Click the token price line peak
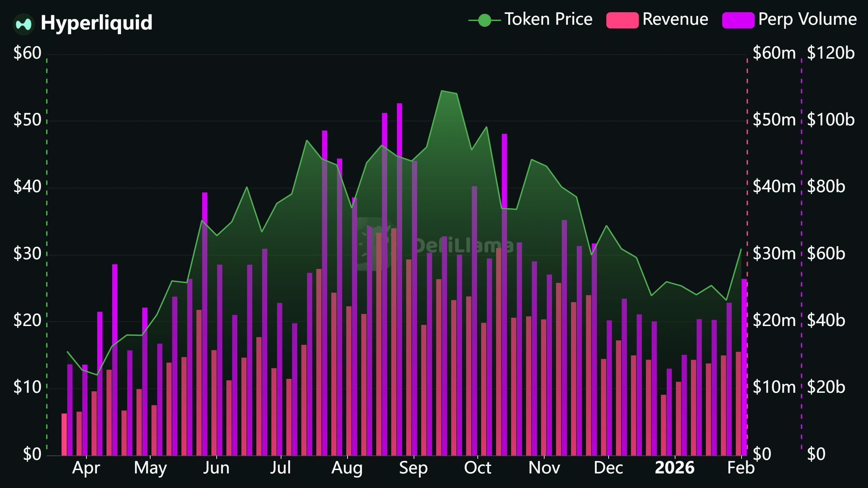This screenshot has height=488, width=868. pos(441,91)
